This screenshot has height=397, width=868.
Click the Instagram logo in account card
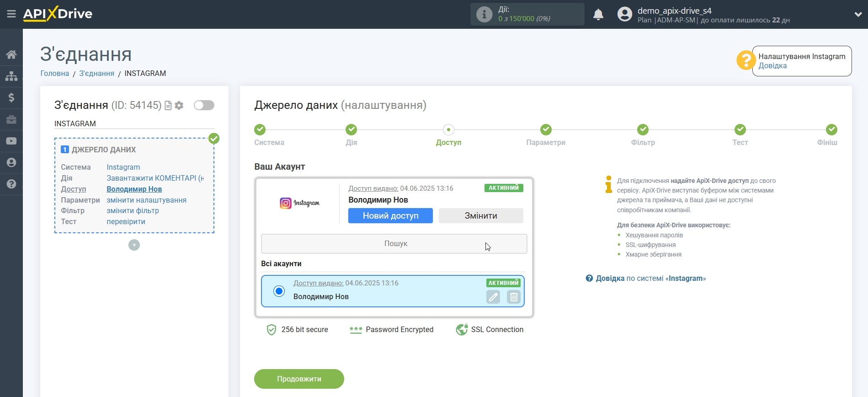299,203
